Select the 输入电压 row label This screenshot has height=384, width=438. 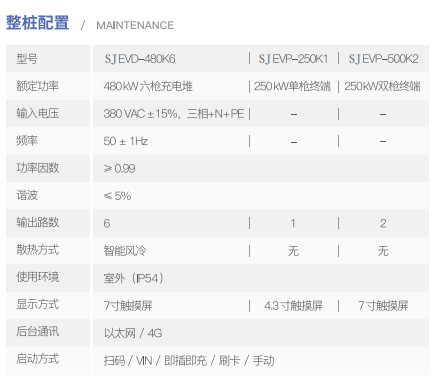tap(38, 114)
